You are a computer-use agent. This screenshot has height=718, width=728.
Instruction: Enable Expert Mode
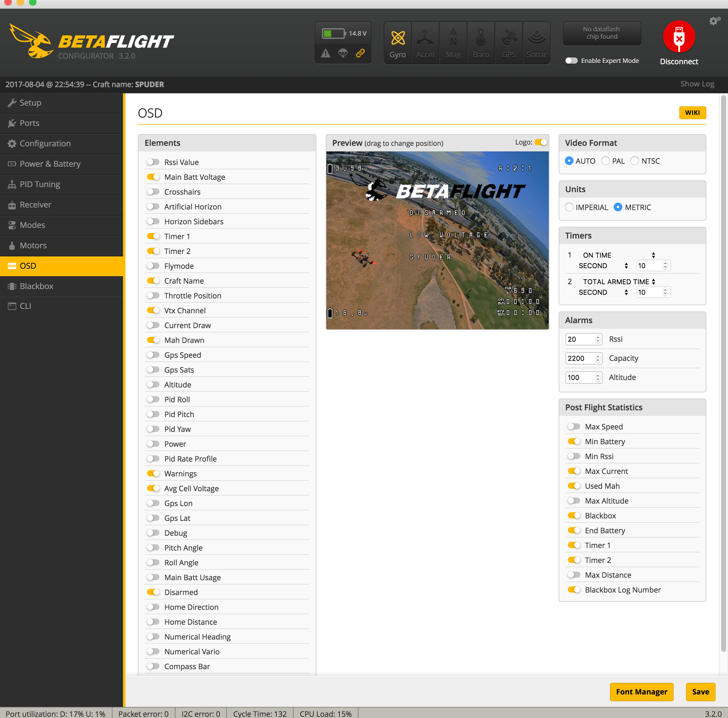571,60
